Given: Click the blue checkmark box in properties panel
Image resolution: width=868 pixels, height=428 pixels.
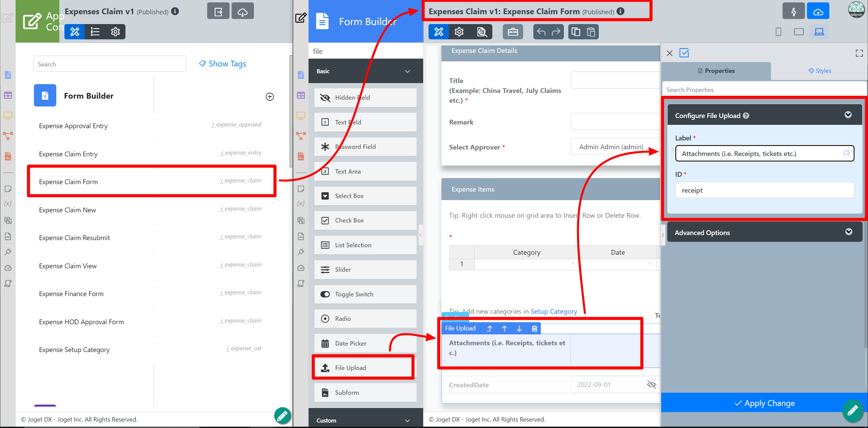Looking at the screenshot, I should tap(684, 53).
